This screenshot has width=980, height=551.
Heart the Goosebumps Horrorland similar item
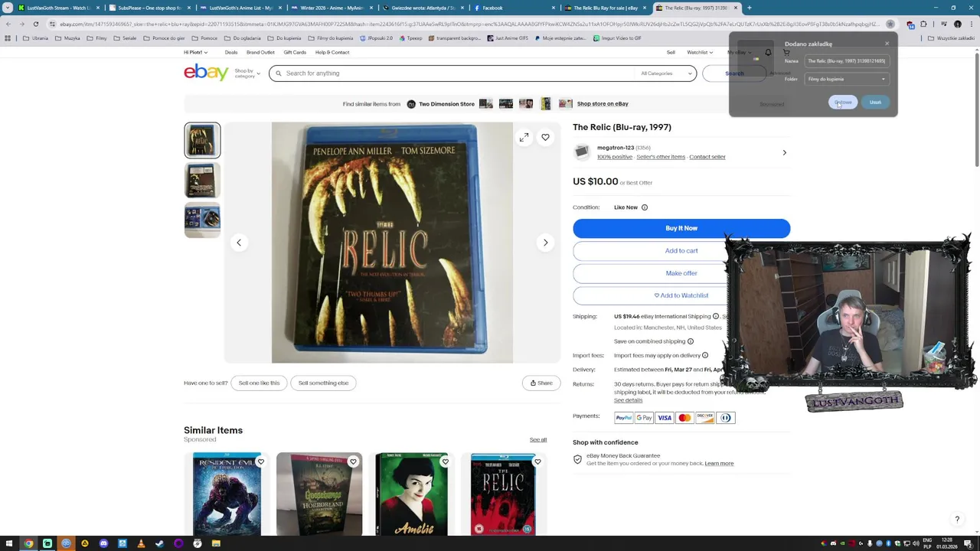click(353, 461)
